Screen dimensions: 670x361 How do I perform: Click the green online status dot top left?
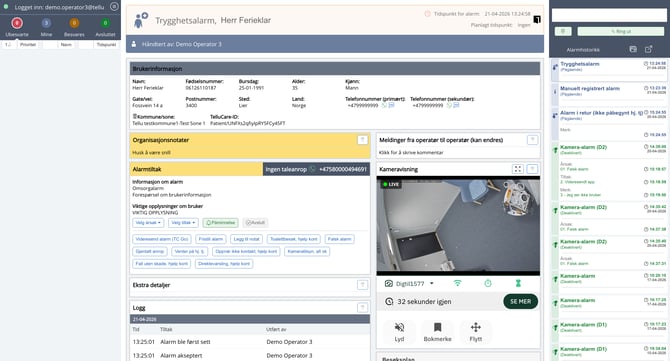click(6, 6)
